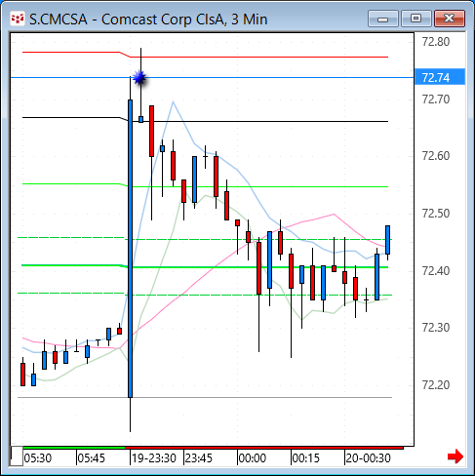This screenshot has height=476, width=475.
Task: Click the 19-23:30 time axis label
Action: (x=154, y=458)
